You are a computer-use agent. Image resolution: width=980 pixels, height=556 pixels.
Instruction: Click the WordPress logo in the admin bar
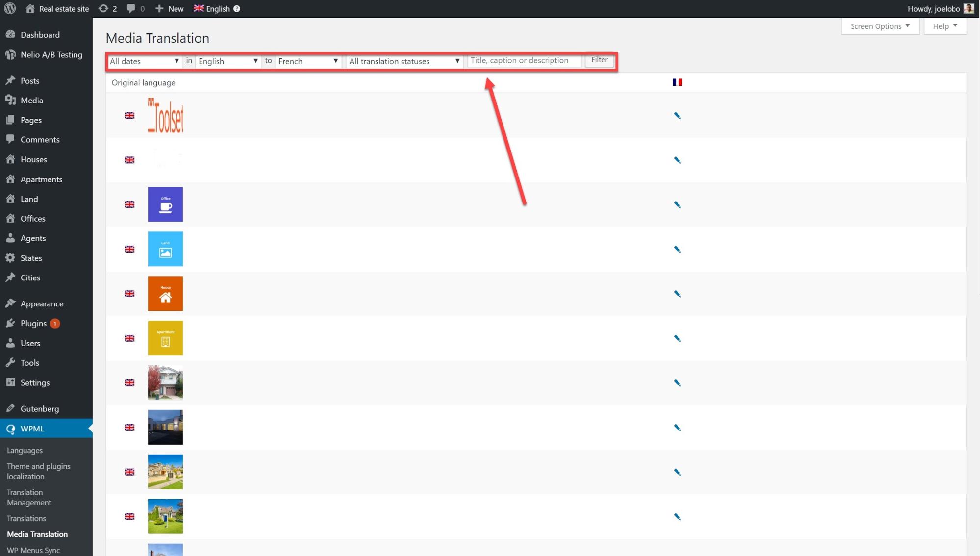(x=10, y=8)
